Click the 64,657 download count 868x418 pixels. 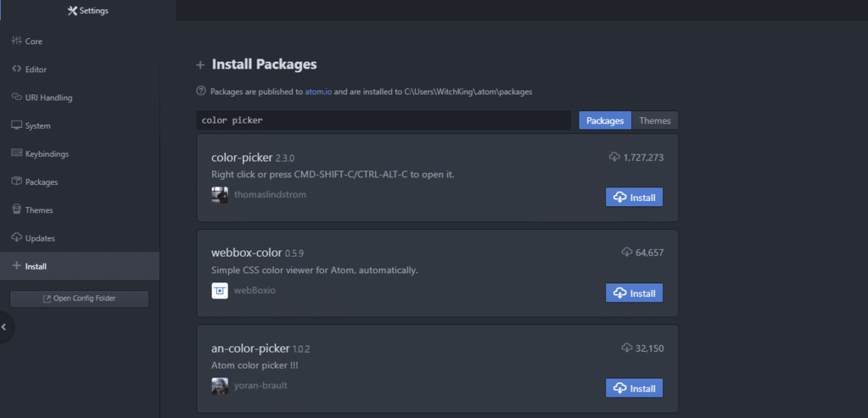pyautogui.click(x=649, y=253)
